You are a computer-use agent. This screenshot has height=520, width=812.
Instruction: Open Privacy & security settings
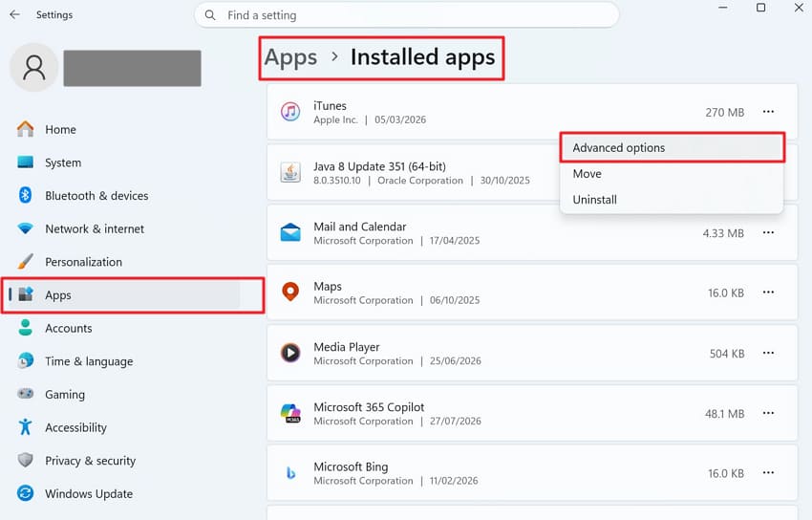pyautogui.click(x=90, y=461)
